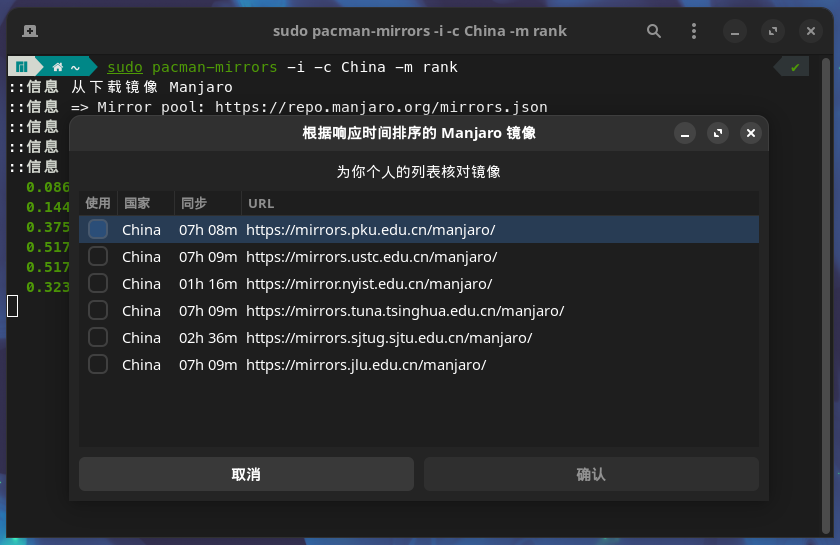Click the 07h 08m sync time
The height and width of the screenshot is (545, 840).
208,230
